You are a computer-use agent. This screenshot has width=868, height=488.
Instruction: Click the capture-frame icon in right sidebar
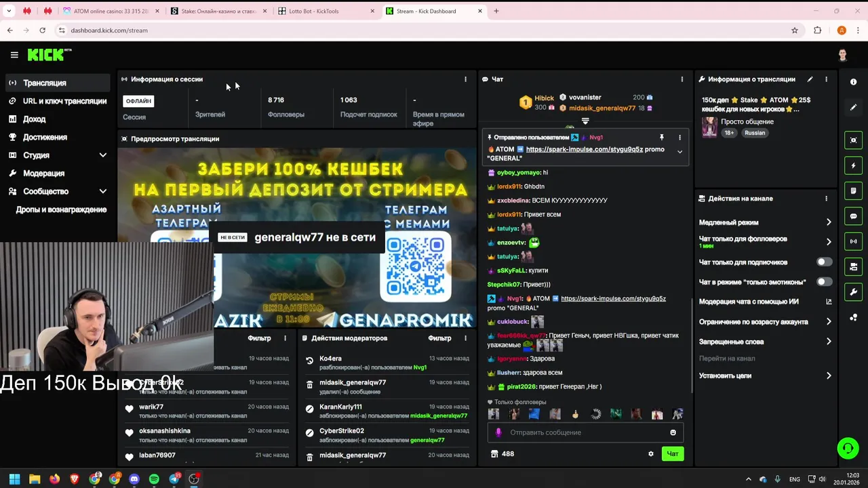click(x=853, y=140)
